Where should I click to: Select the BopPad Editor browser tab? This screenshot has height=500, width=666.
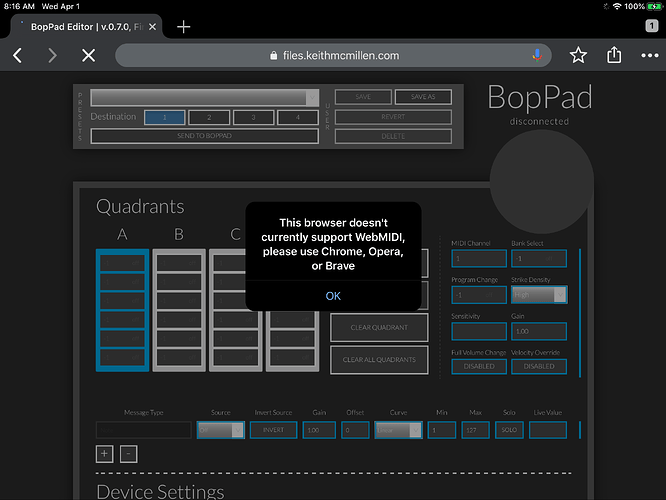(x=87, y=27)
